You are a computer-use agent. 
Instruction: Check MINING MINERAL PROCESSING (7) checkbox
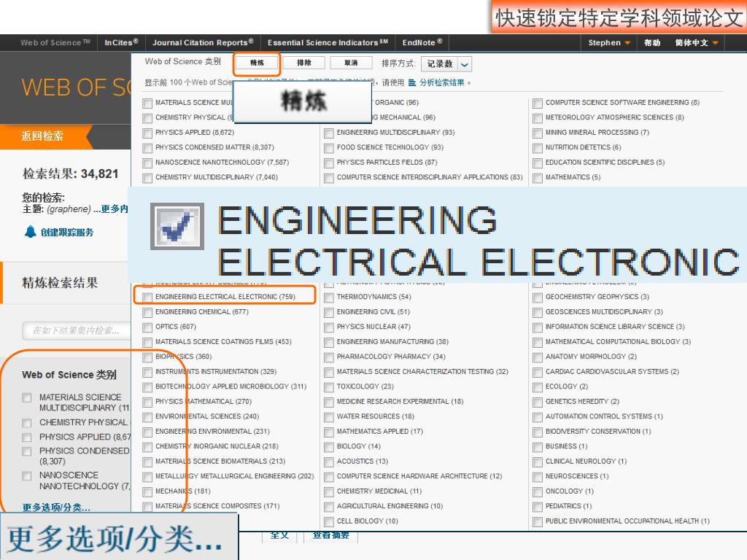[x=538, y=133]
